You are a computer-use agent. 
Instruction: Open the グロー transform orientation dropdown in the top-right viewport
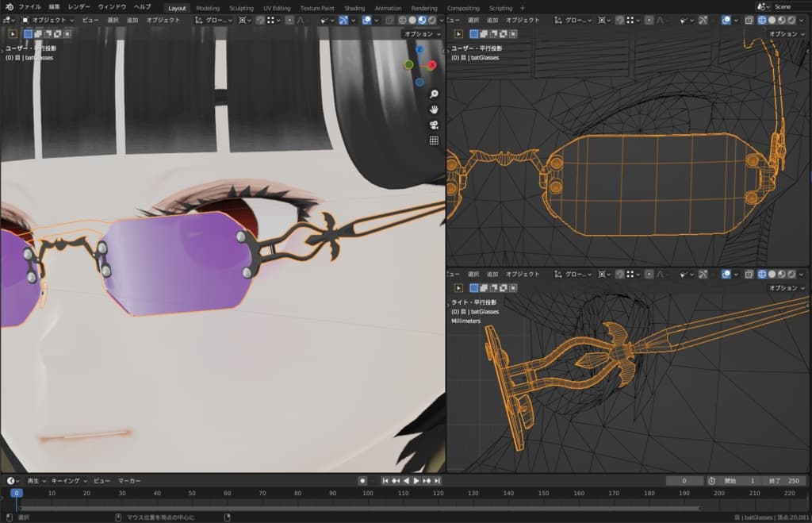(577, 20)
